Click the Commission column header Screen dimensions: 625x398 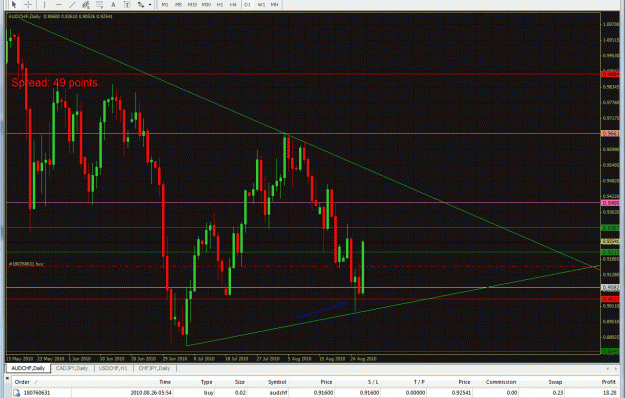[x=501, y=382]
